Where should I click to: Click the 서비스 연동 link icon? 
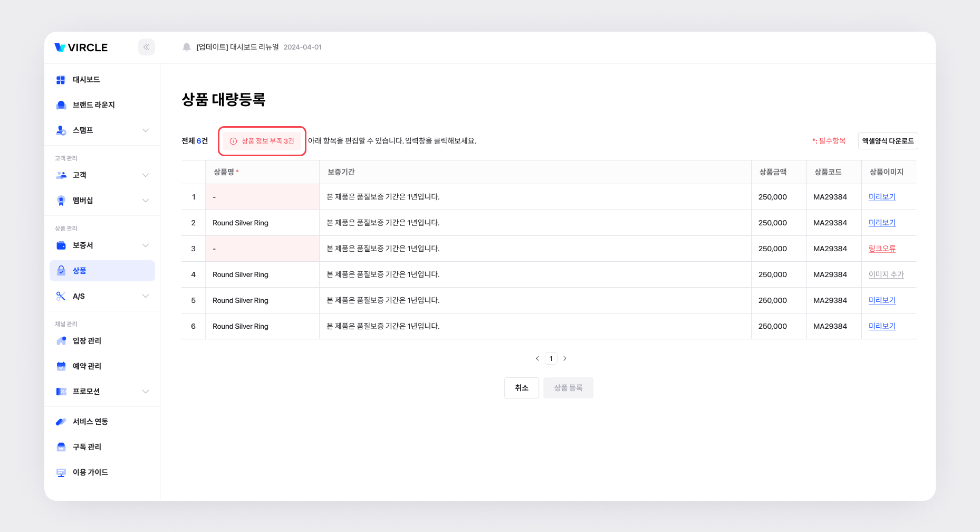click(x=61, y=422)
